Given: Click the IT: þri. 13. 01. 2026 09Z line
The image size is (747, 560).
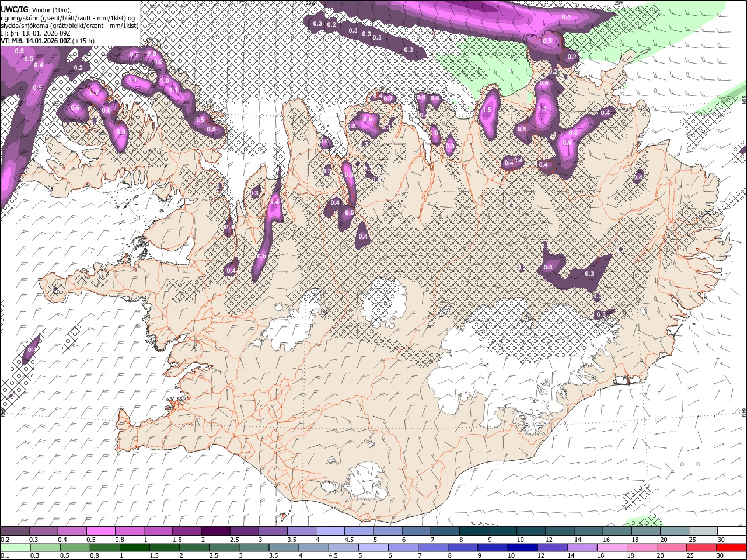Looking at the screenshot, I should click(x=36, y=34).
